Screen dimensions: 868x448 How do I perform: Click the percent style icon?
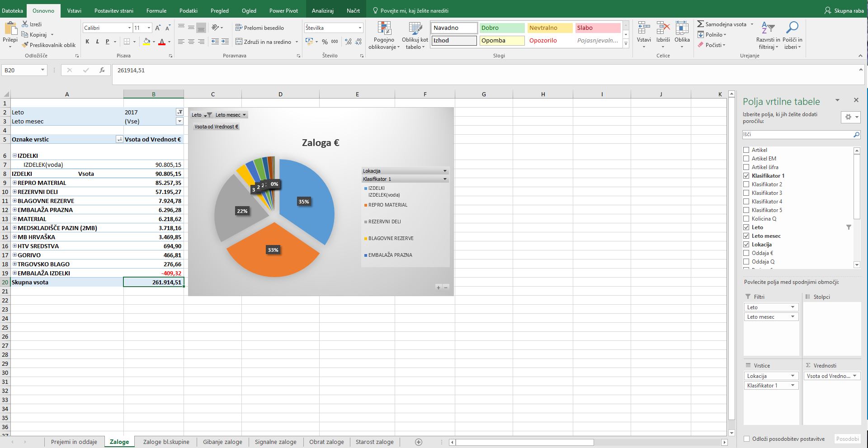pyautogui.click(x=325, y=42)
